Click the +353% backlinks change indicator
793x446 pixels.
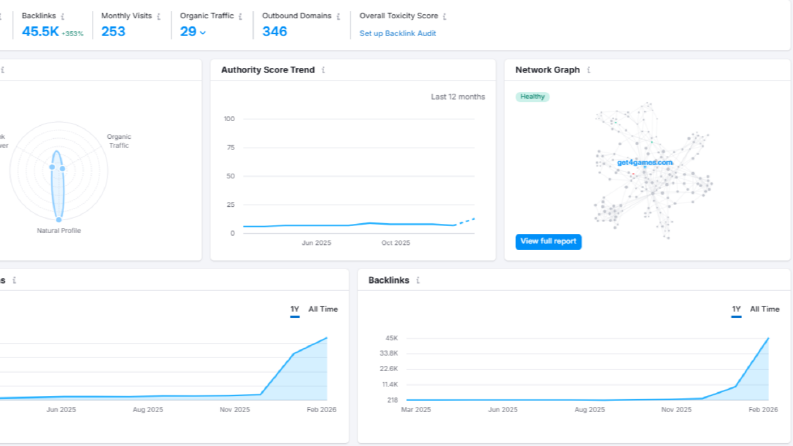click(x=72, y=34)
